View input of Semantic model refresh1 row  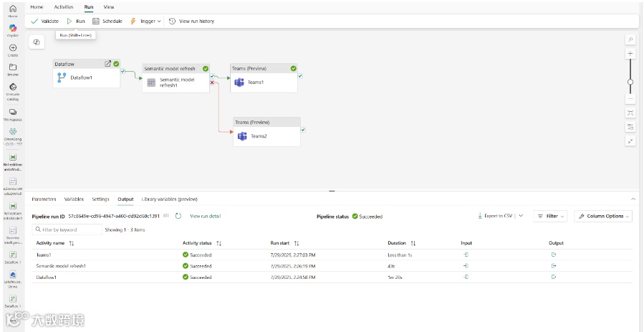coord(466,266)
